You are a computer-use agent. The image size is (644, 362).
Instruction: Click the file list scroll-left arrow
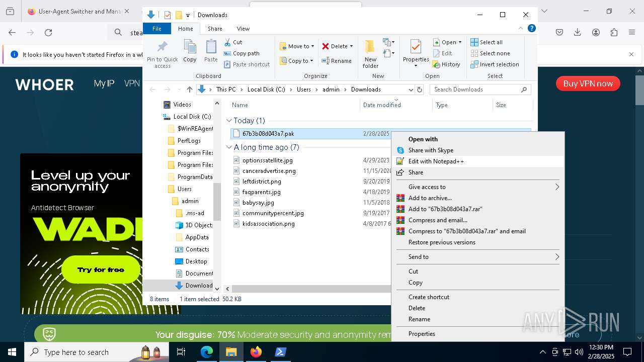[227, 289]
